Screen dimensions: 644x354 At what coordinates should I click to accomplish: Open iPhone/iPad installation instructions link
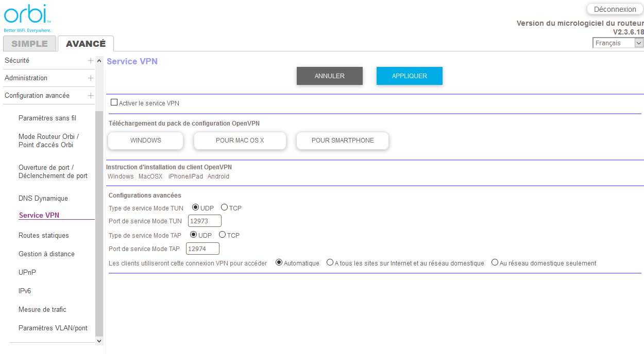[x=185, y=176]
